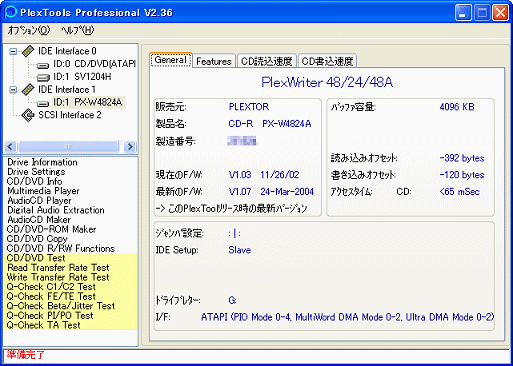Open Drive Settings function

pyautogui.click(x=36, y=172)
